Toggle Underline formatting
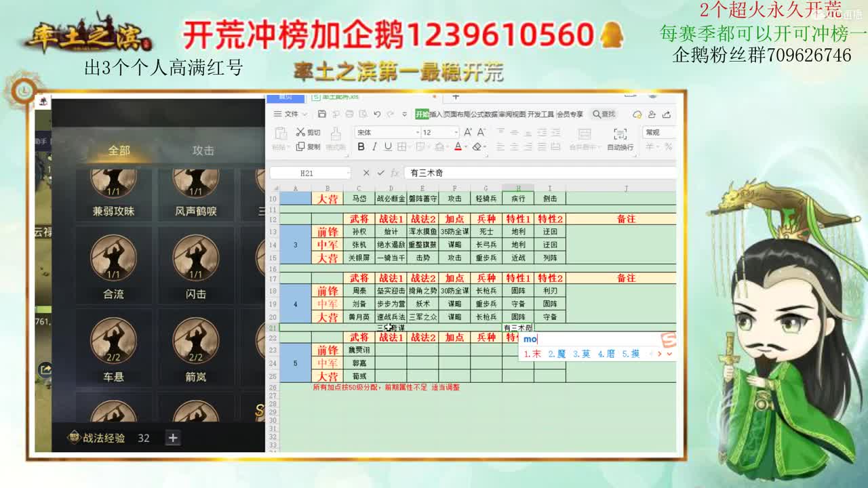Viewport: 868px width, 488px height. pyautogui.click(x=388, y=146)
